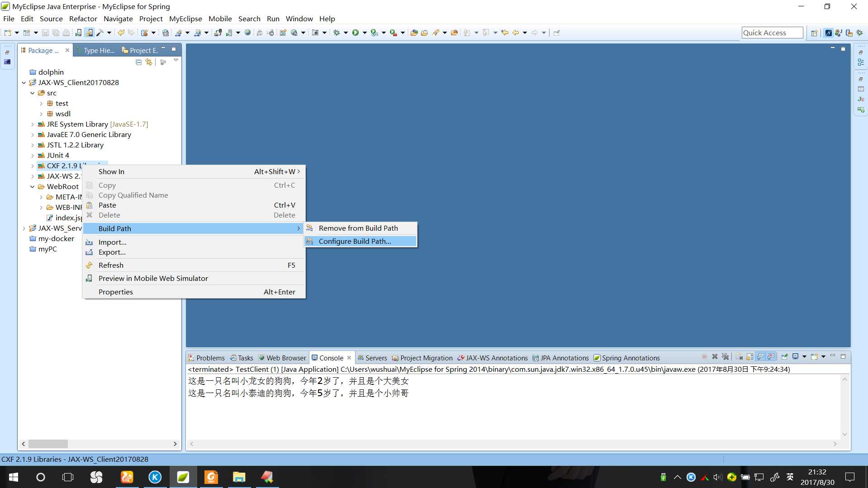Toggle Scroll Lock in Console toolbar
The width and height of the screenshot is (868, 488).
(749, 357)
